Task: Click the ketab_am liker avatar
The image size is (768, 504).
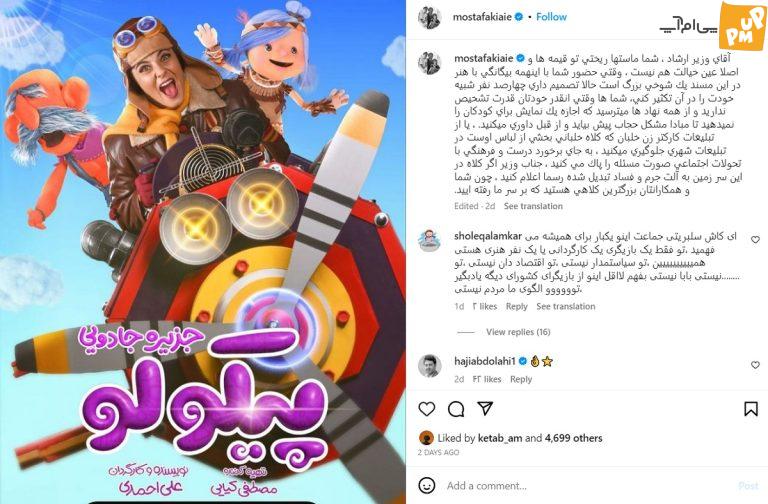Action: click(x=427, y=438)
